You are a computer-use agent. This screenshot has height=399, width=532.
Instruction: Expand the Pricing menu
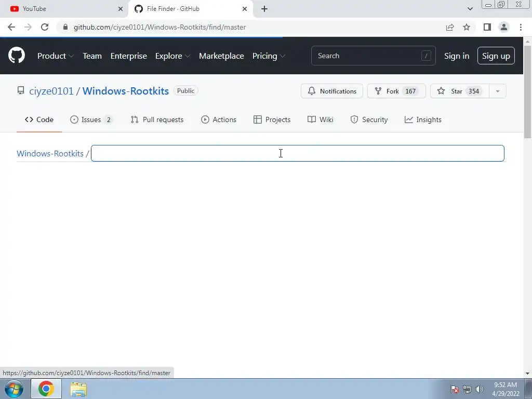pyautogui.click(x=269, y=56)
